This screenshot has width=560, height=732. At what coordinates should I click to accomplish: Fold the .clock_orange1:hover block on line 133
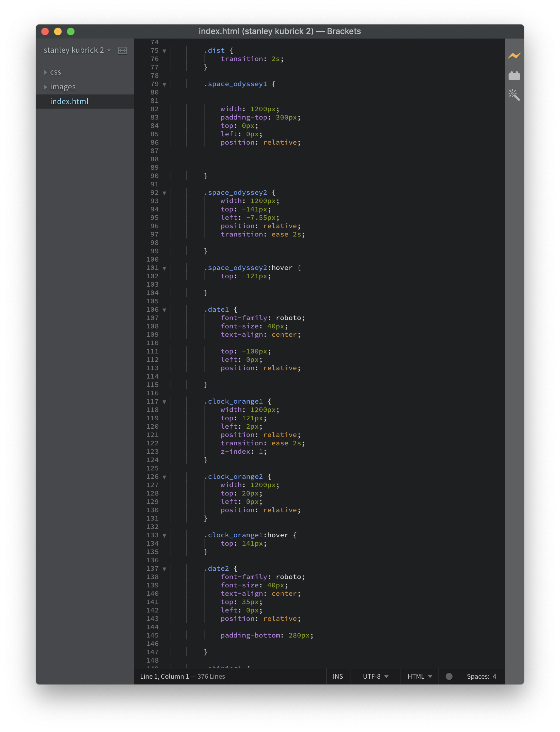[x=164, y=535]
